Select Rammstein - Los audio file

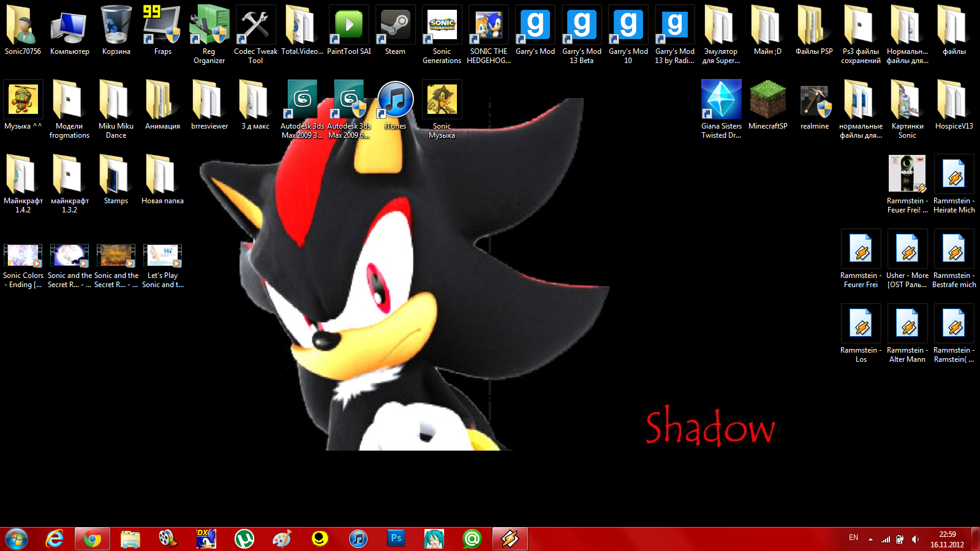click(861, 333)
